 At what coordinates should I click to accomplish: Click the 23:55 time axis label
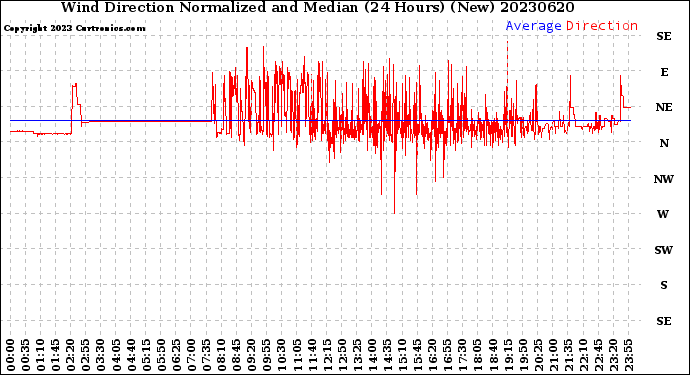(x=628, y=355)
